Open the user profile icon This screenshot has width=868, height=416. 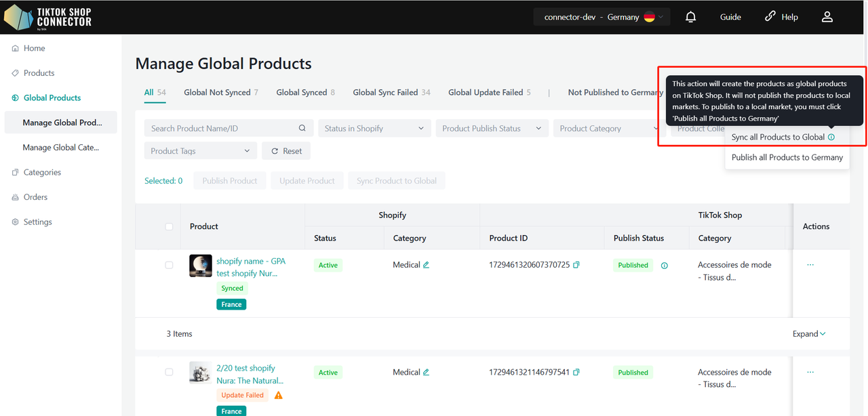(x=827, y=17)
